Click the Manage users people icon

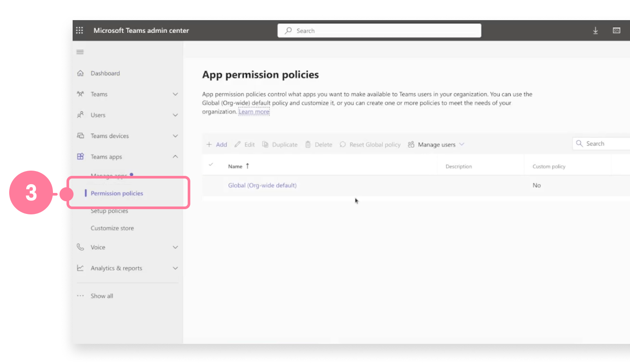(x=411, y=144)
